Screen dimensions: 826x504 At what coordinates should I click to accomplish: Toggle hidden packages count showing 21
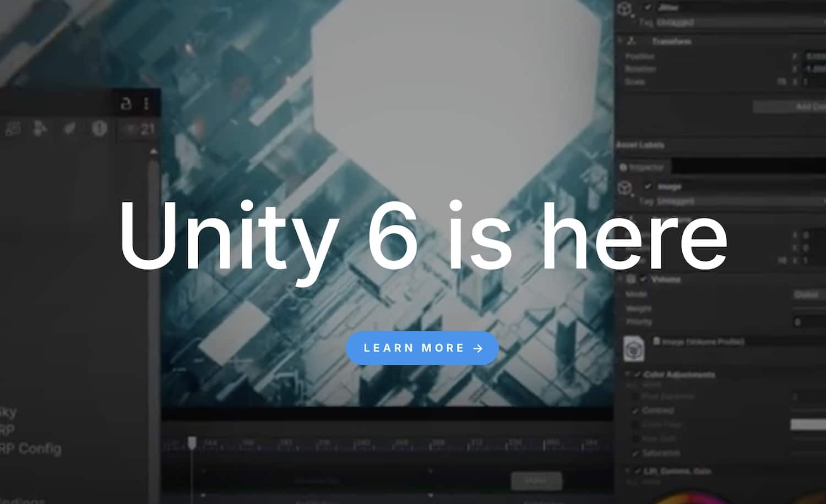tap(140, 129)
